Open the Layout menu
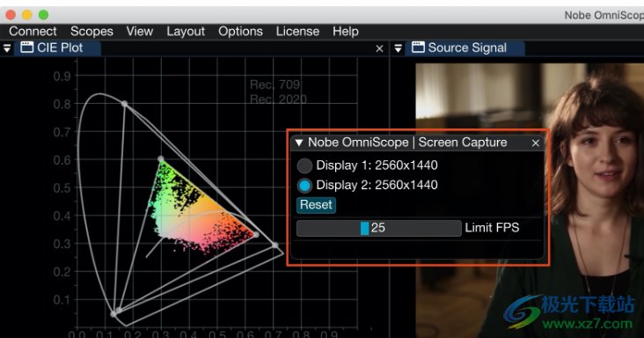 click(x=186, y=31)
